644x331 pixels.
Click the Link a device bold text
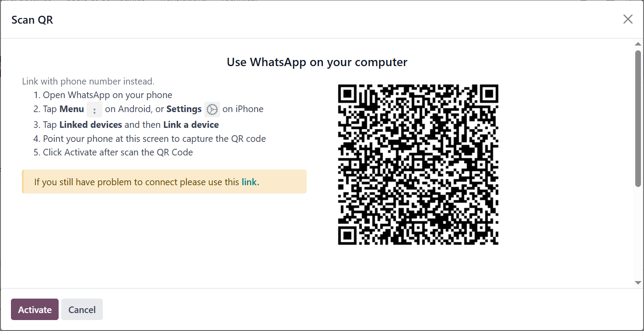click(x=191, y=125)
